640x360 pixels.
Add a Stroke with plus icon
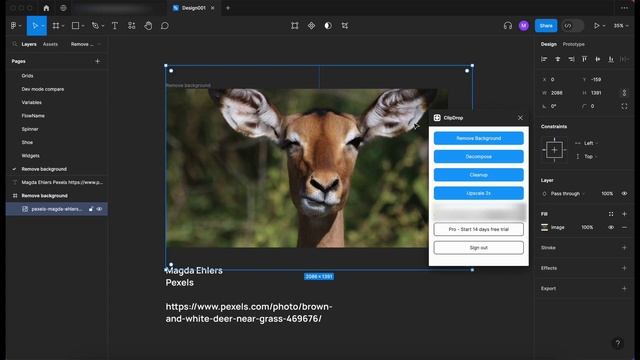click(x=624, y=248)
